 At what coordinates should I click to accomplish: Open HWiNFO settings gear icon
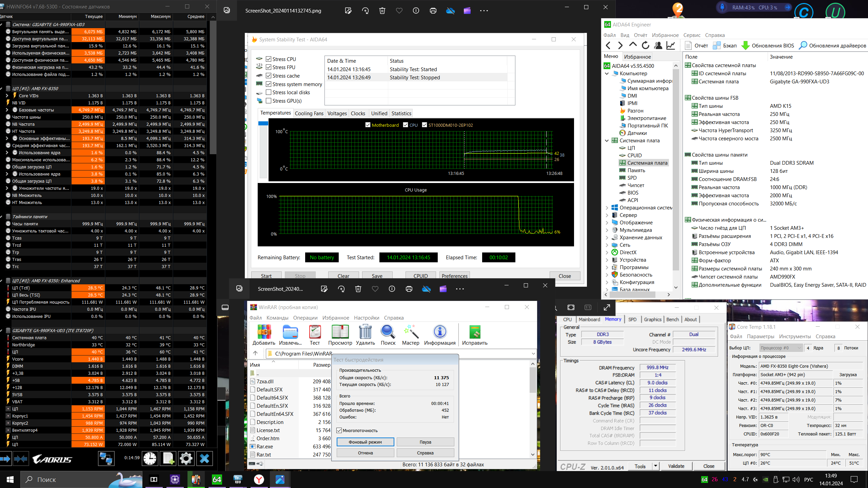[186, 459]
